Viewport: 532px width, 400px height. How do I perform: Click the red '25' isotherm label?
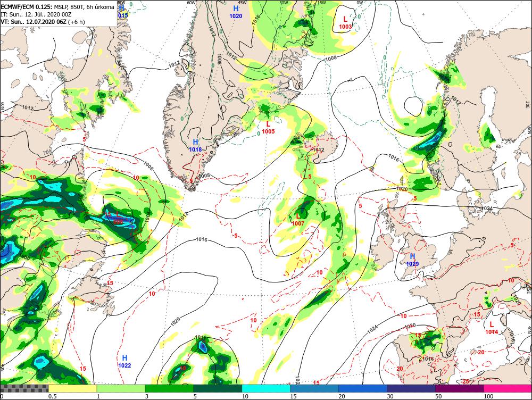coord(466,381)
